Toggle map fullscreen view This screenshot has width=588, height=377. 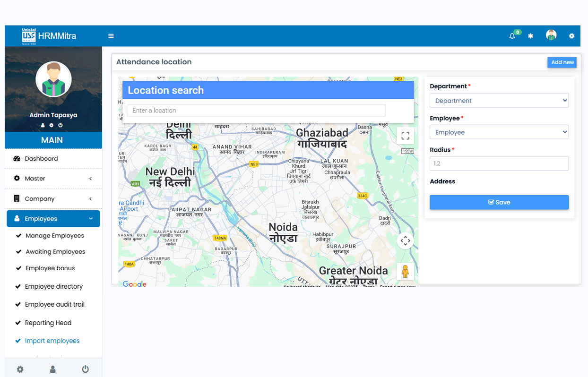tap(405, 136)
